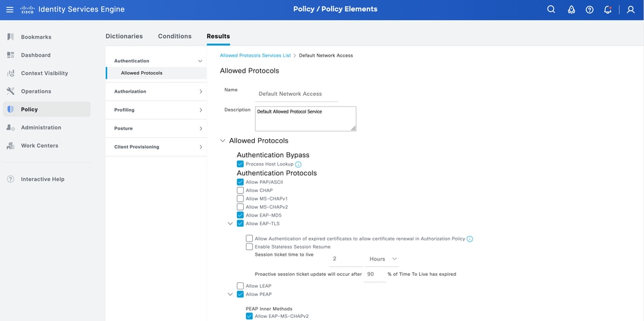Uncheck Allow PAP/ASCII
Viewport: 644px width, 321px height.
pos(240,182)
